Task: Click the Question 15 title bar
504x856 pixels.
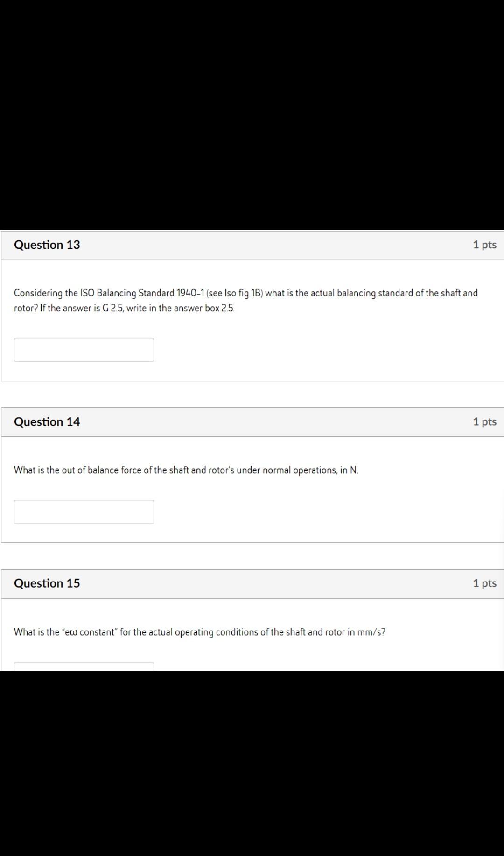Action: pos(252,583)
